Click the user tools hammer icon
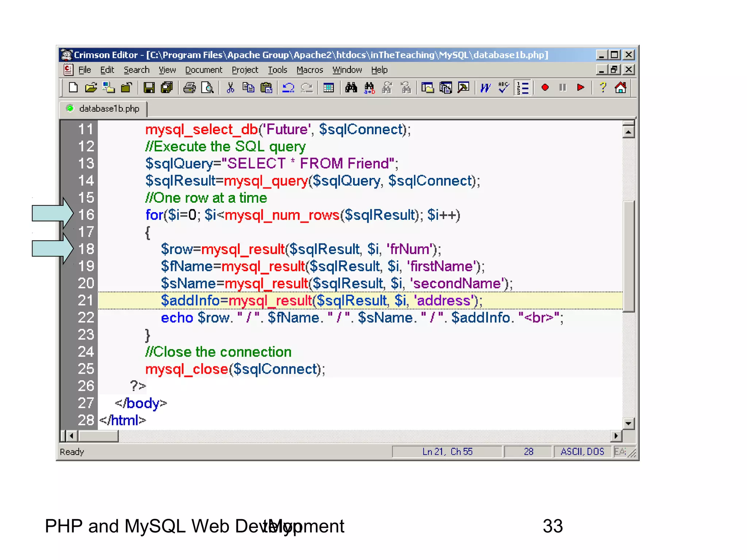The width and height of the screenshot is (747, 560). click(x=463, y=88)
